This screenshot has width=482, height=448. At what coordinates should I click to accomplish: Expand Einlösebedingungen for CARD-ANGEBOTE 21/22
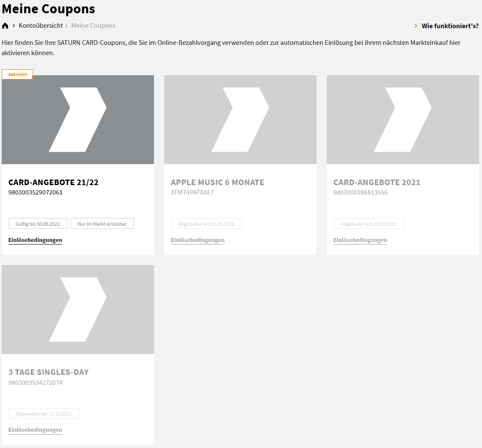click(x=35, y=240)
